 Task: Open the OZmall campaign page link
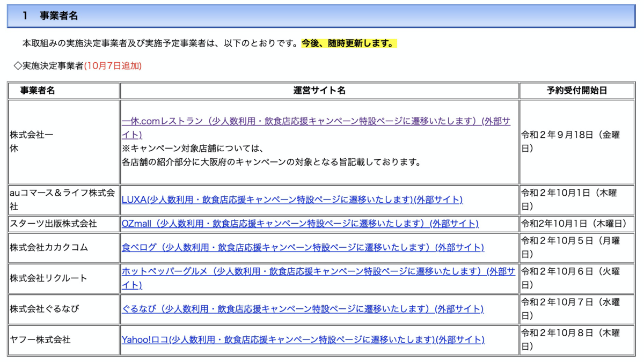(x=300, y=223)
